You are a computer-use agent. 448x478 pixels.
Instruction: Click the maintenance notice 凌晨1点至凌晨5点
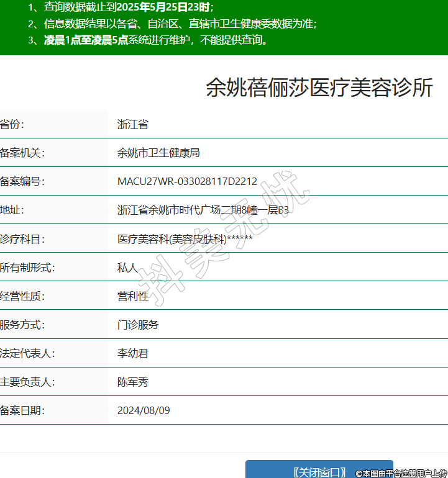tap(86, 40)
